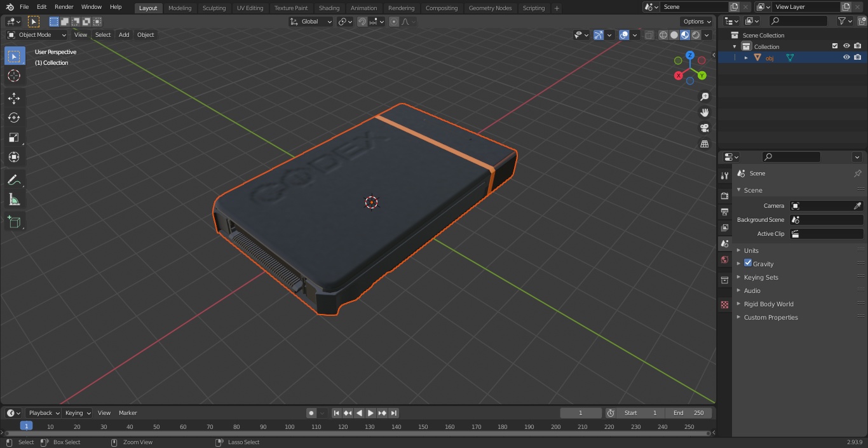Open the Texture properties tab
Image resolution: width=868 pixels, height=448 pixels.
pos(724,304)
